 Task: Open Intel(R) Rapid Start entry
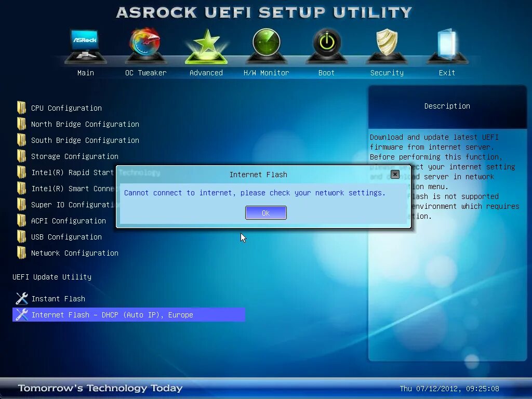click(x=72, y=172)
